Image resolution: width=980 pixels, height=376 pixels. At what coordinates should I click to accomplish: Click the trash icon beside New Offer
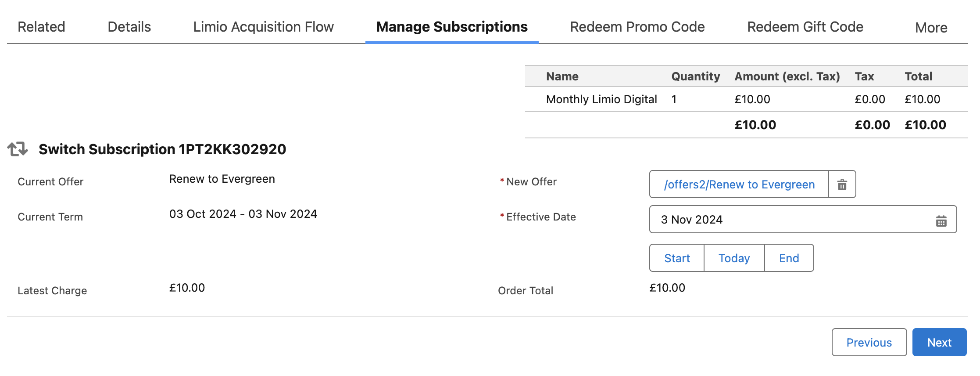[x=842, y=184]
